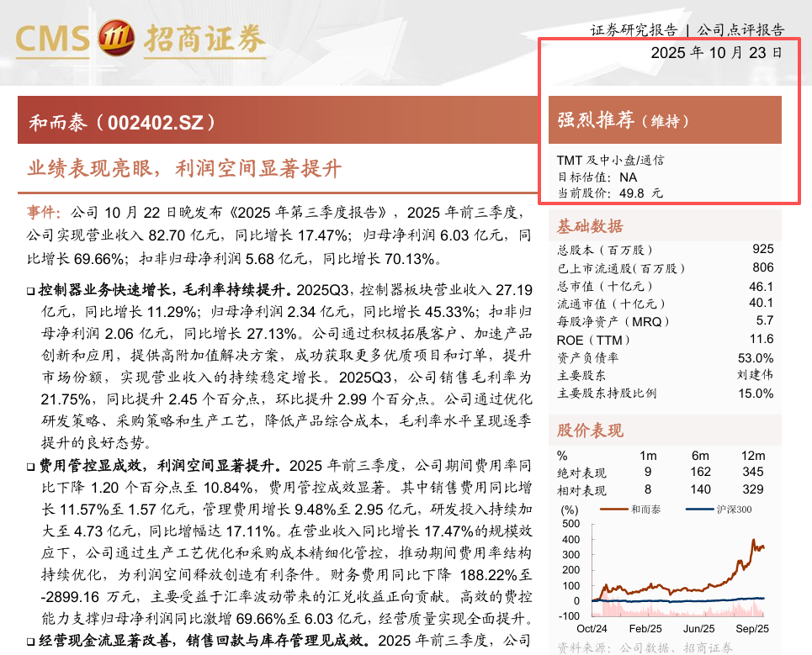Click the 已上市流通股(百万股) row label
Viewport: 812px width, 655px height.
click(621, 268)
